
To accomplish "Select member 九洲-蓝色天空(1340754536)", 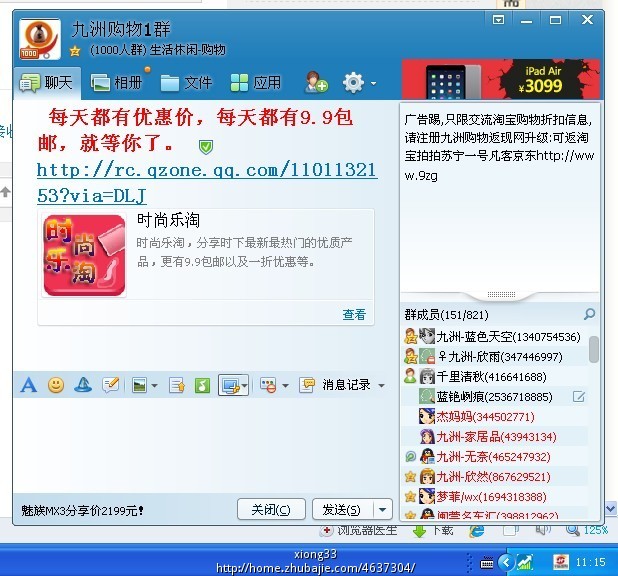I will click(494, 337).
